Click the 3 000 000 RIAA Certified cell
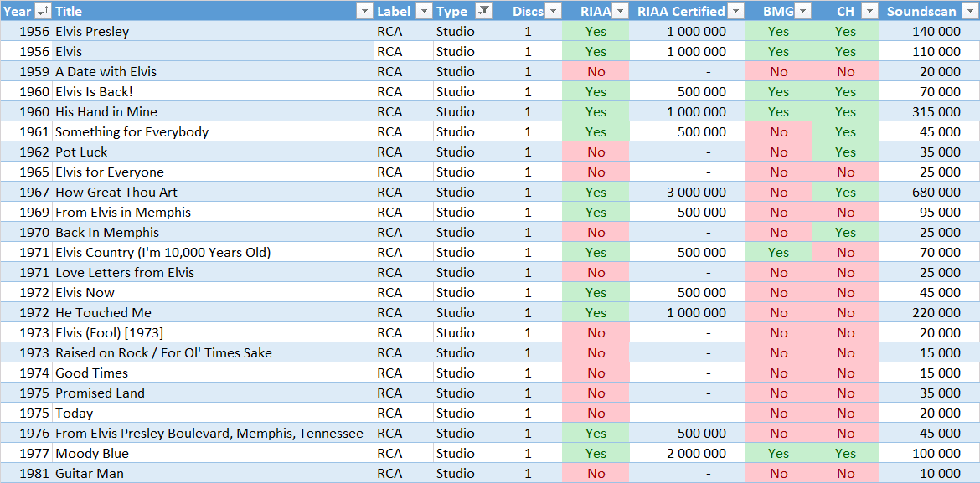980x483 pixels. pos(687,192)
